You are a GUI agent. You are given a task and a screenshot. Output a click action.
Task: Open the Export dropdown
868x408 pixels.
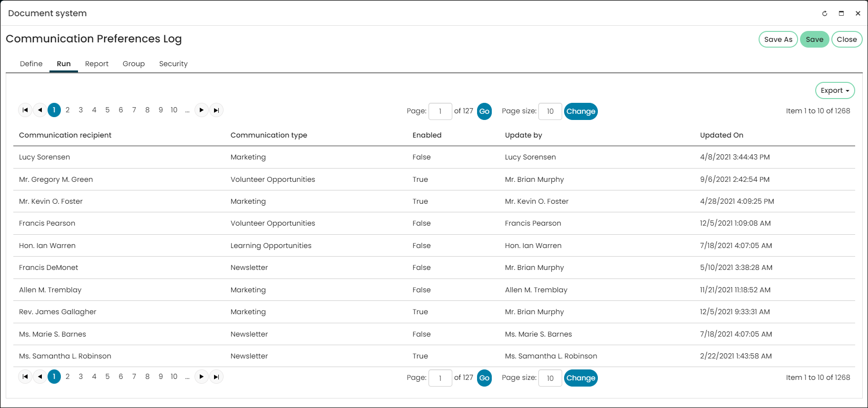click(835, 90)
